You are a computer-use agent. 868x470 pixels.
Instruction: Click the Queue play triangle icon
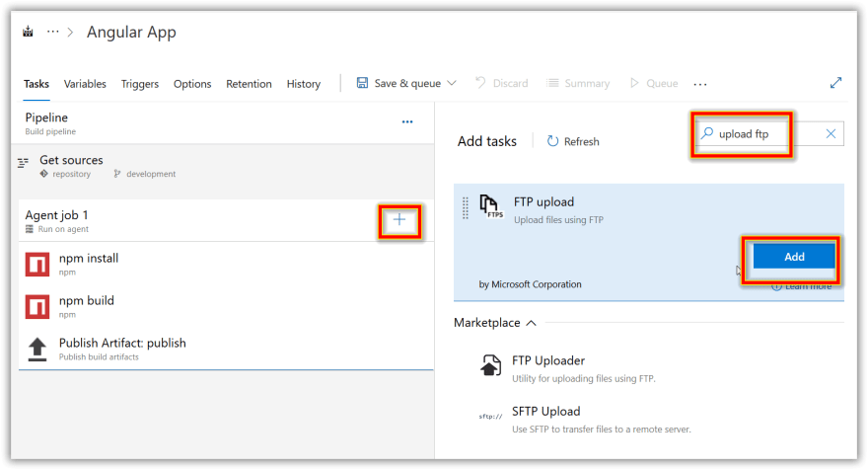(x=634, y=83)
